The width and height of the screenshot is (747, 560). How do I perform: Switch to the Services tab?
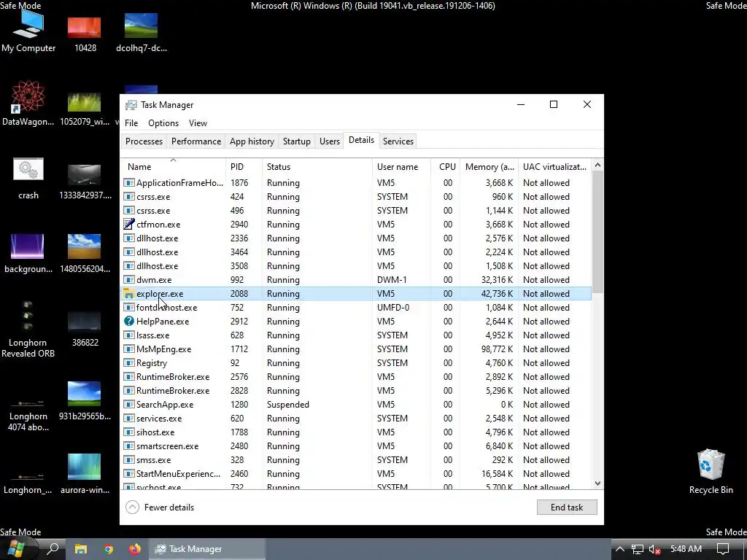(398, 141)
